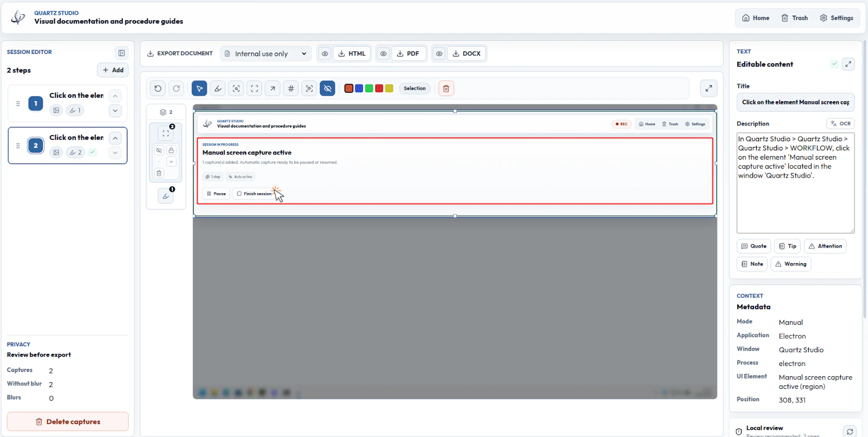868x437 pixels.
Task: Lock the selected layer
Action: click(x=171, y=150)
